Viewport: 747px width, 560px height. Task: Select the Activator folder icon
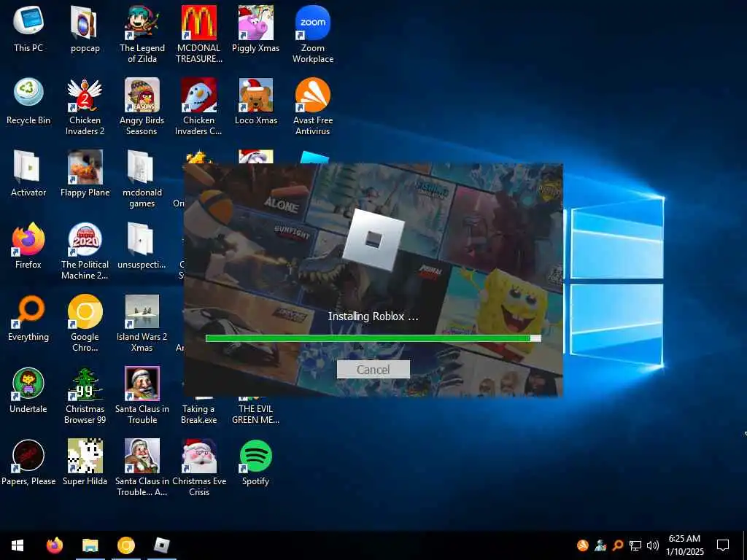[28, 174]
